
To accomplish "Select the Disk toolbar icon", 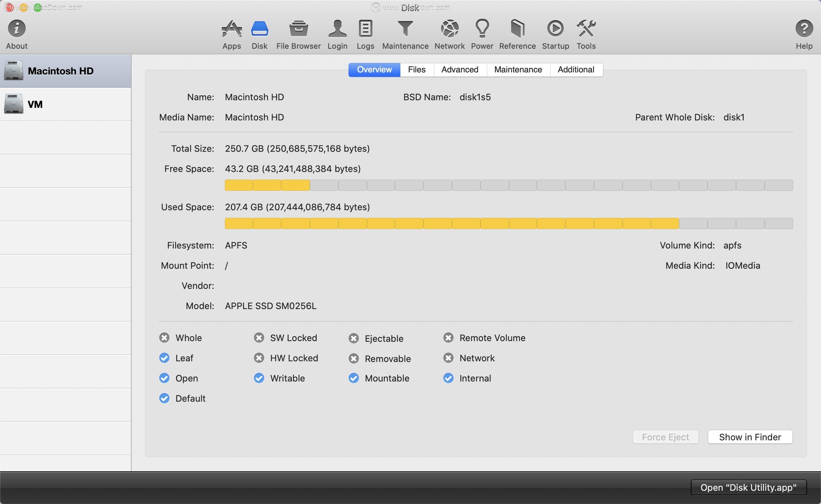I will [x=259, y=34].
